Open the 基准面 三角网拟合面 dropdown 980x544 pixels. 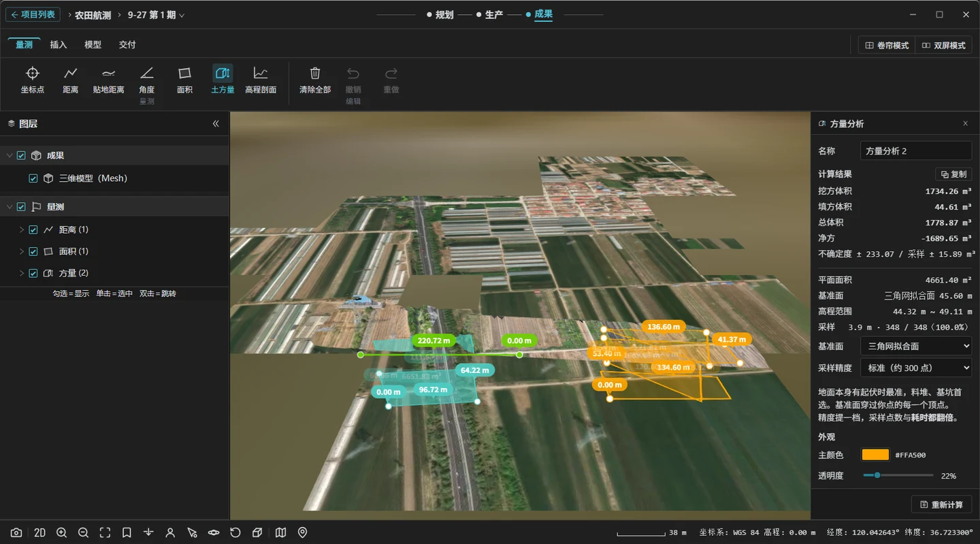click(x=916, y=347)
